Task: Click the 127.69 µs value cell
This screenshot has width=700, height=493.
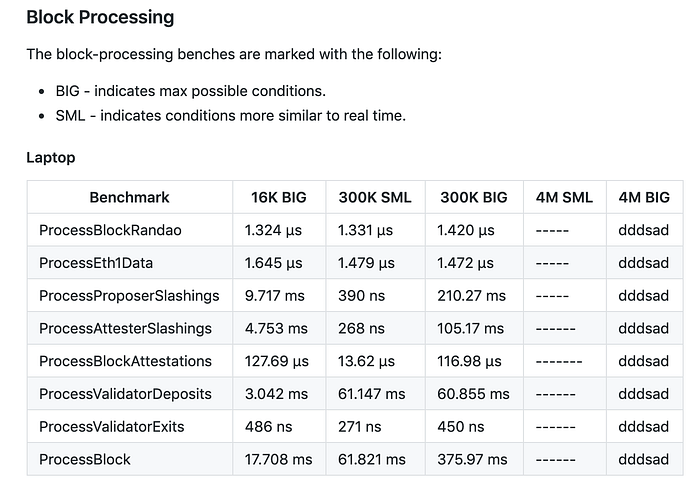Action: click(277, 361)
